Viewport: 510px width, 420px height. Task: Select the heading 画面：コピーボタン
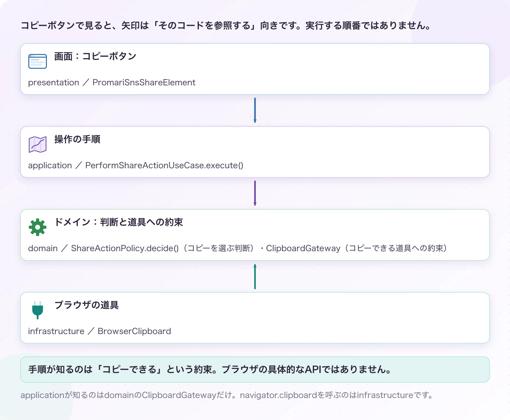95,56
